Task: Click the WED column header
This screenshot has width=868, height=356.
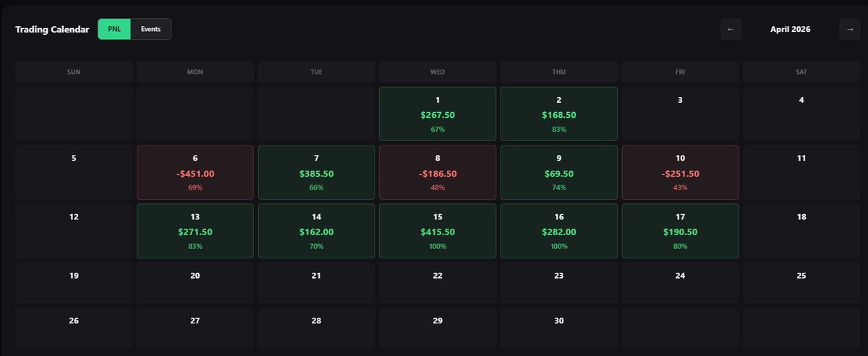Action: [x=438, y=72]
